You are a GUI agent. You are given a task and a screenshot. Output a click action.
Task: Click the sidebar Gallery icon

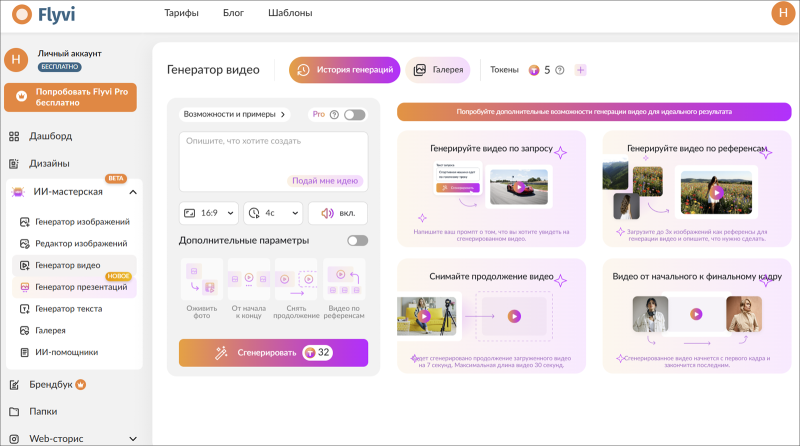[24, 331]
